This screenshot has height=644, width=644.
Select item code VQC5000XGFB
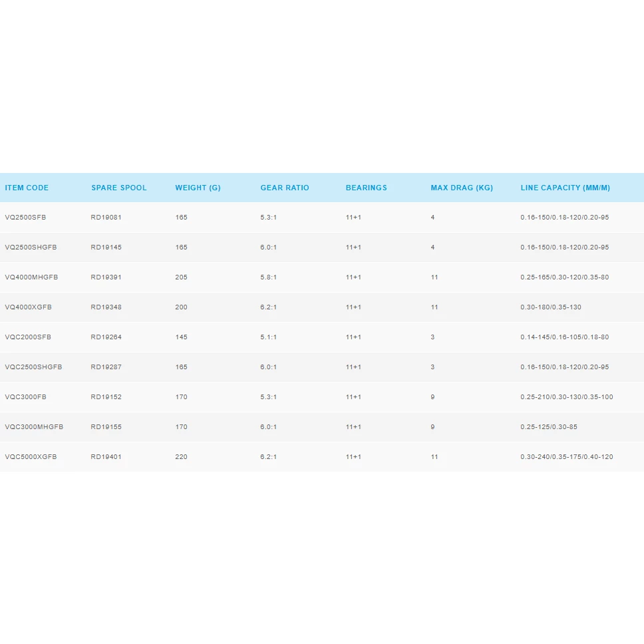[31, 457]
